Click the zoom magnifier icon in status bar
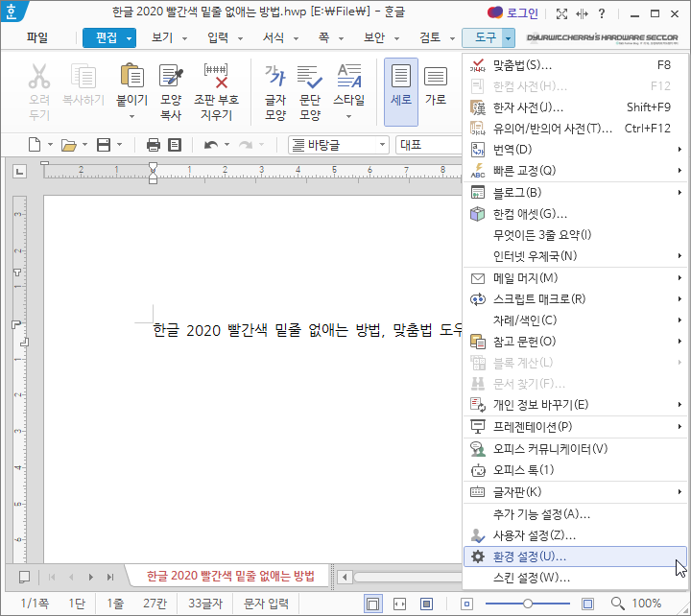Screen dimensions: 691x616 pos(617,604)
